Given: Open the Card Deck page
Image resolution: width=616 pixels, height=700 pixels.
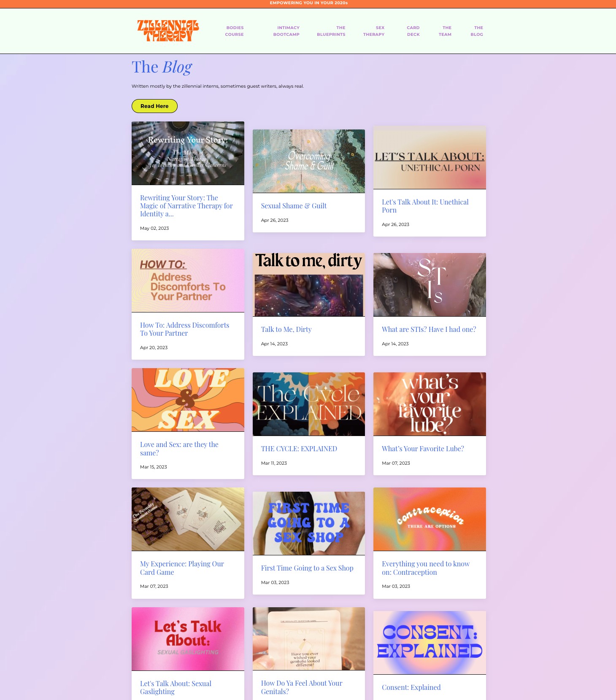Looking at the screenshot, I should tap(413, 31).
